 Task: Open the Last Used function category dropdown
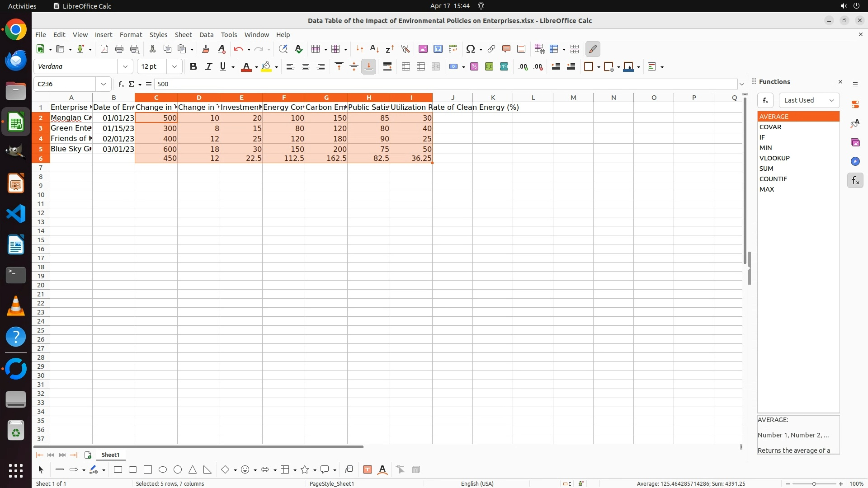809,100
